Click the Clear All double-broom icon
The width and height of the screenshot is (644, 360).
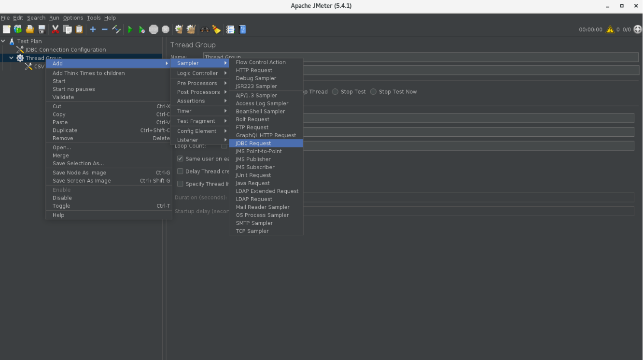pyautogui.click(x=191, y=29)
